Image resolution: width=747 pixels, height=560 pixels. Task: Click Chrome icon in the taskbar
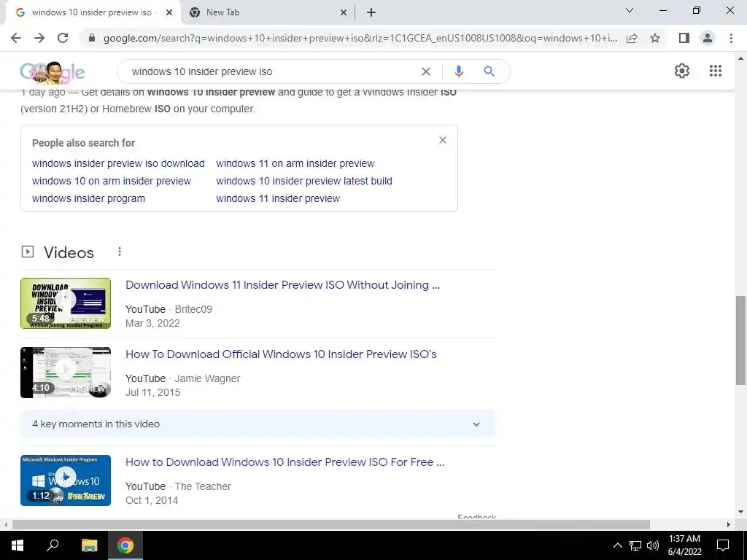coord(125,545)
